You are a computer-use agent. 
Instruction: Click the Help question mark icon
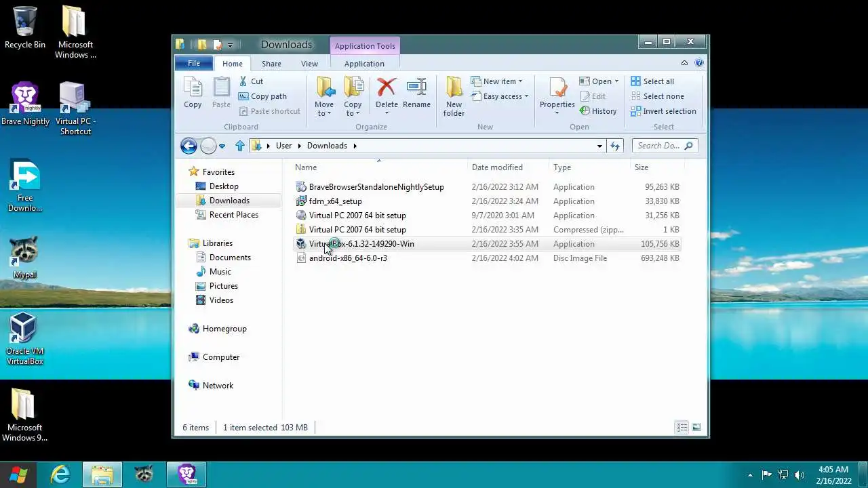[699, 63]
